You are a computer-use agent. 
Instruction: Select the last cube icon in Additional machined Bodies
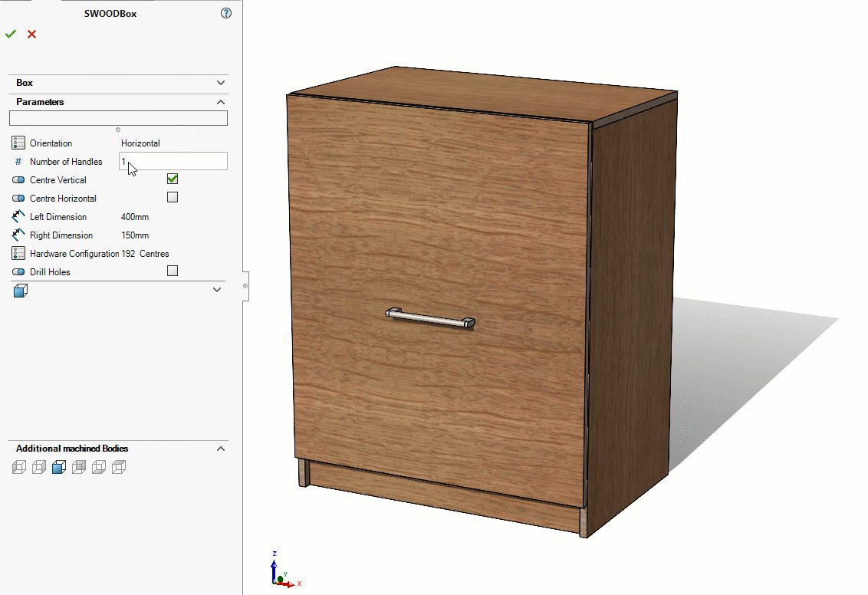point(118,466)
